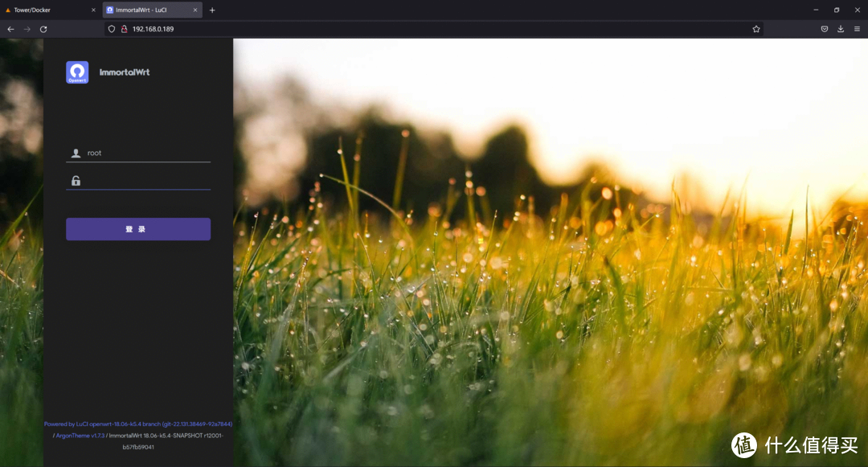This screenshot has width=868, height=467.
Task: Click the ImmortalWrt OpenWrt logo icon
Action: coord(77,72)
